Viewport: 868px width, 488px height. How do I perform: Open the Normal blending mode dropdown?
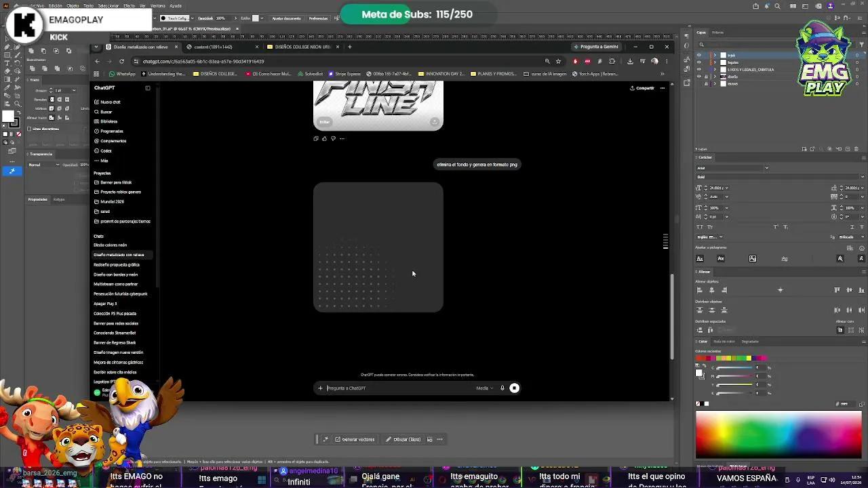[43, 165]
